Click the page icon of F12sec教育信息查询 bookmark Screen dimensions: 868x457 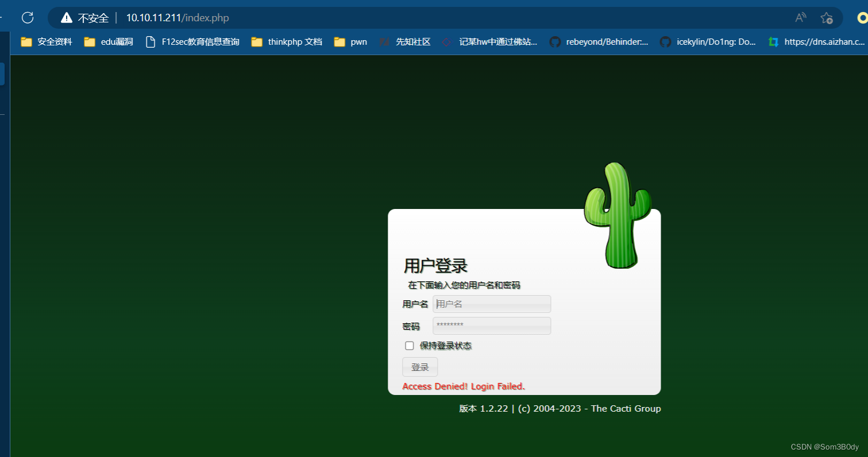(150, 41)
